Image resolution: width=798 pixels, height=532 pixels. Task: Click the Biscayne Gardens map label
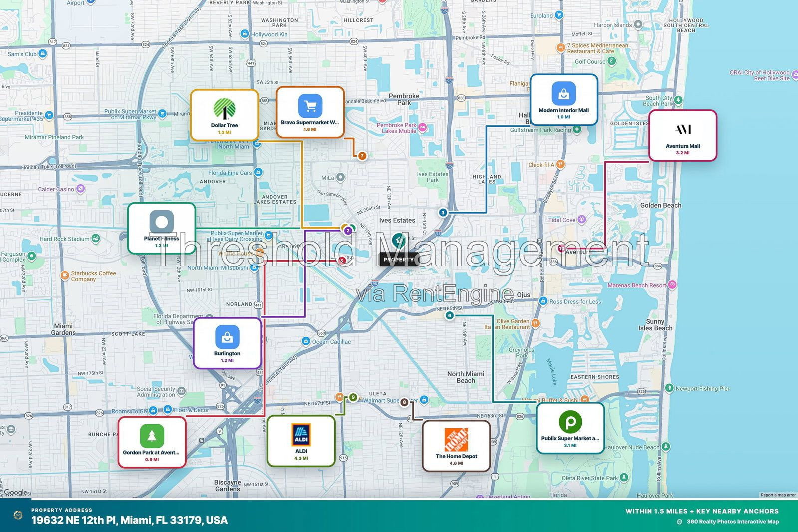(x=228, y=486)
